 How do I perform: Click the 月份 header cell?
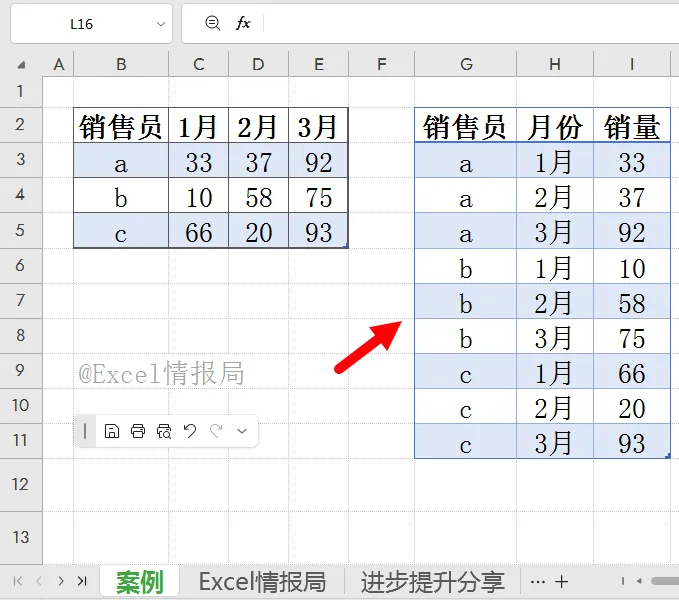point(555,125)
